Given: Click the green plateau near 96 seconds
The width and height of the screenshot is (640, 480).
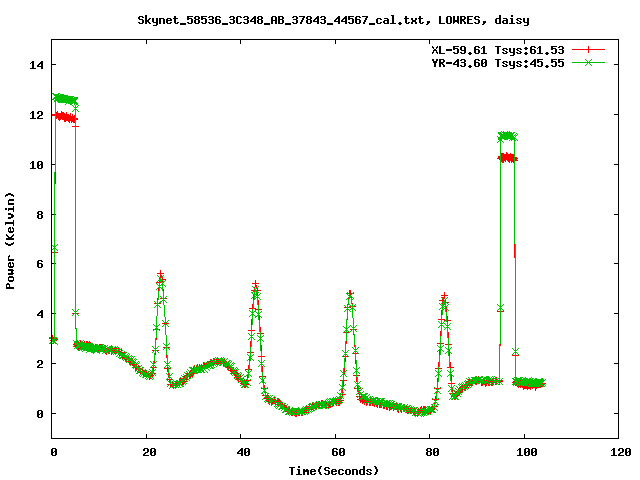Looking at the screenshot, I should coord(507,136).
